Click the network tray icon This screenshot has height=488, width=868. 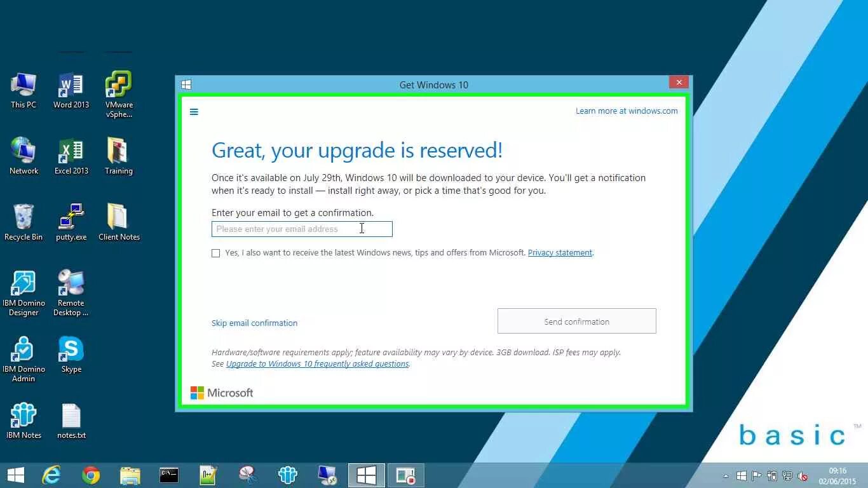tap(787, 476)
